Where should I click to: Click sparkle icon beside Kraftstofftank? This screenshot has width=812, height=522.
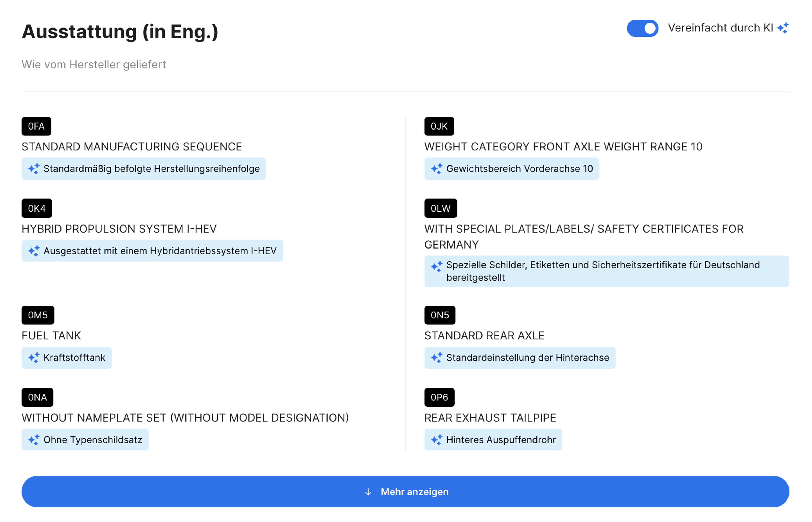pos(34,357)
